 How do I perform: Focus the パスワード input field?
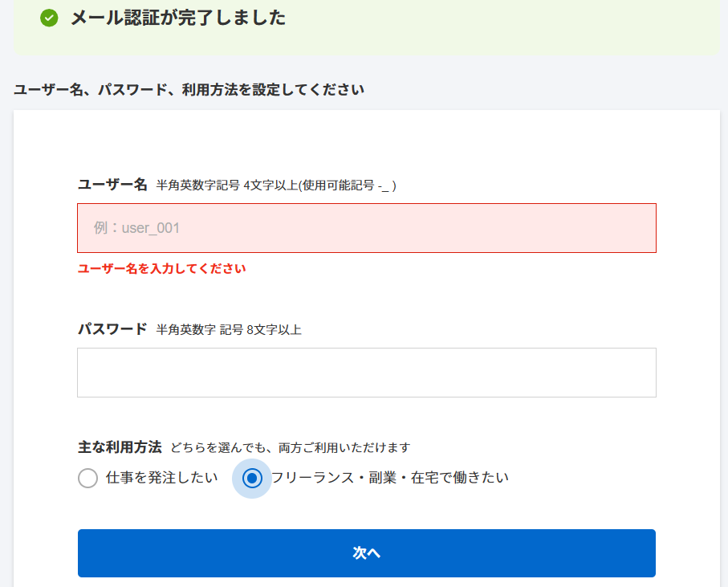pos(366,373)
